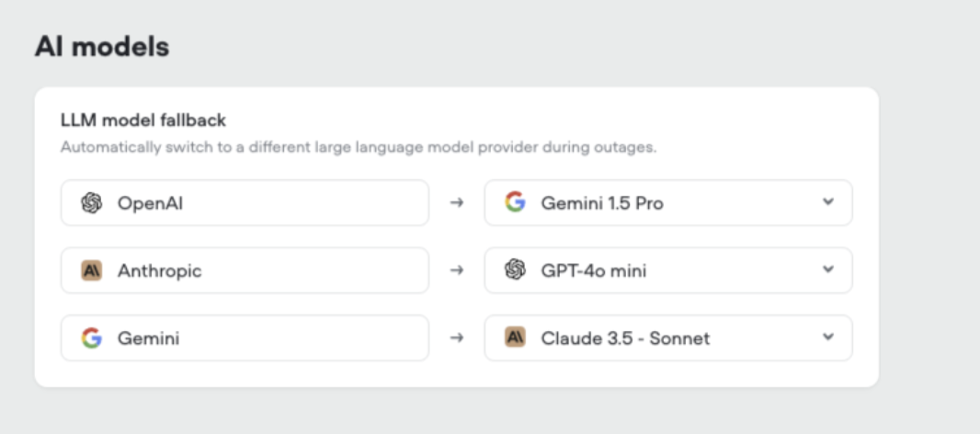The image size is (980, 434).
Task: Click Google logo beside the Gemini provider
Action: tap(91, 338)
